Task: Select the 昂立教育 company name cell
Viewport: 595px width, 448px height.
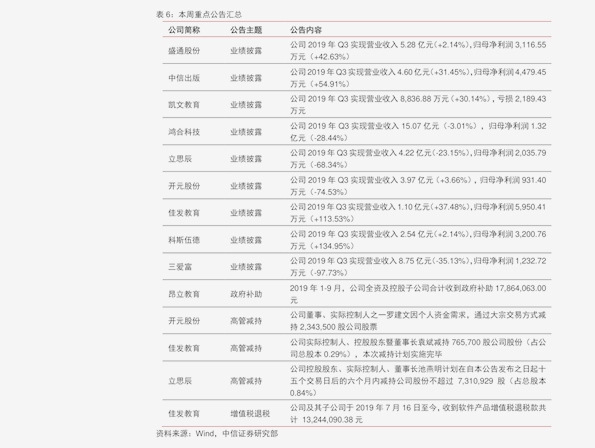Action: pos(184,294)
